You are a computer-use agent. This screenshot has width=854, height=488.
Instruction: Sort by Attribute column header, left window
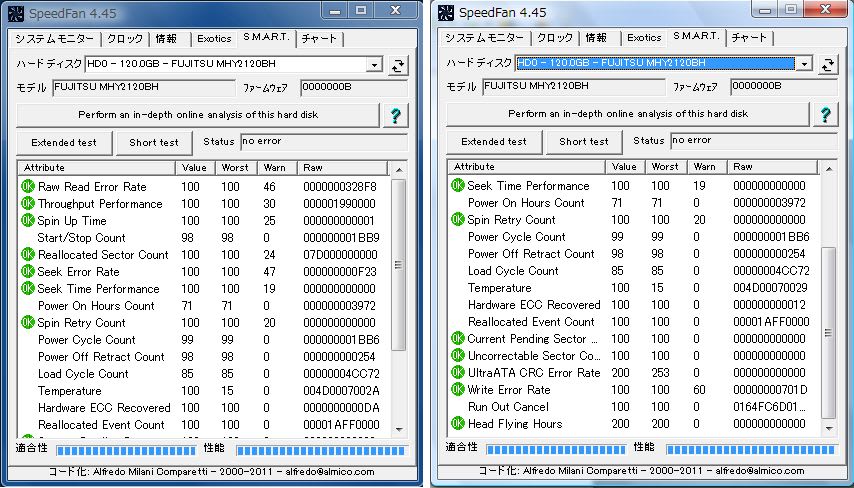pyautogui.click(x=96, y=168)
